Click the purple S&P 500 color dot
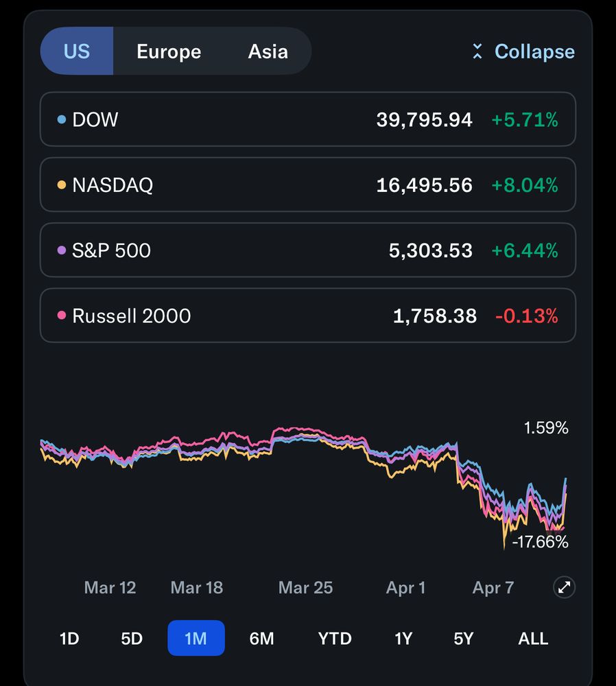The height and width of the screenshot is (686, 616). coord(62,250)
